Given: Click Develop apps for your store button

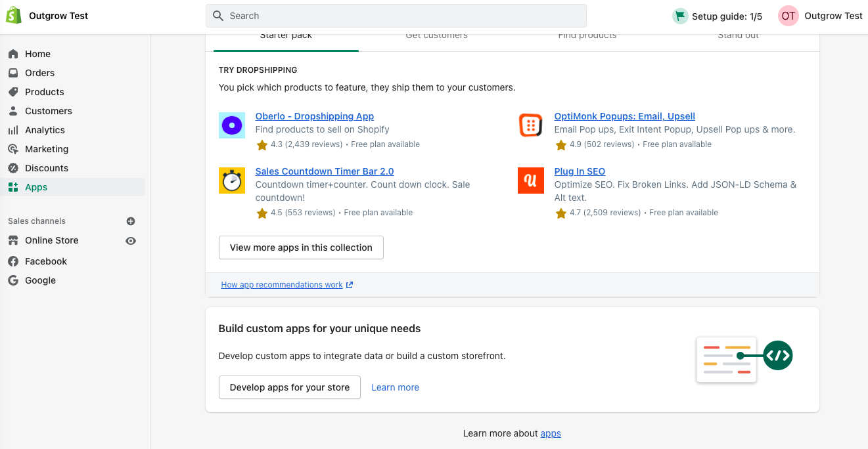Looking at the screenshot, I should 290,387.
